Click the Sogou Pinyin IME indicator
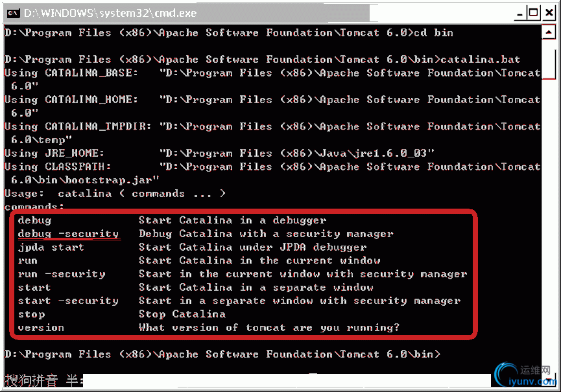This screenshot has width=561, height=392. [x=42, y=380]
